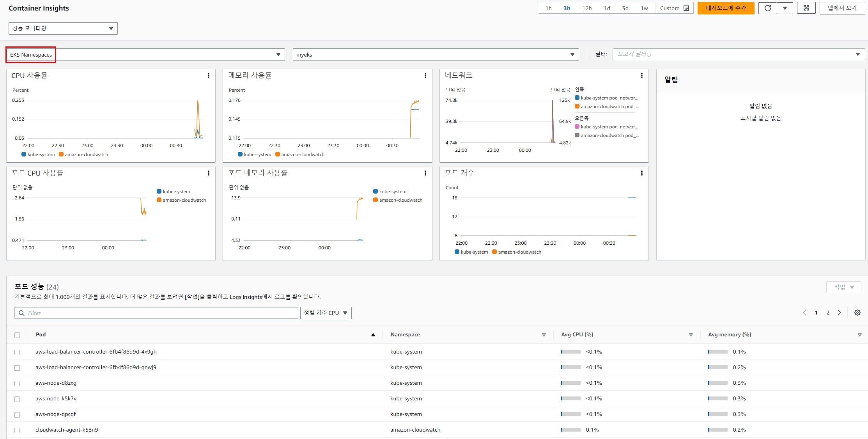Click the 대시보드에 추가 button
This screenshot has width=868, height=439.
pyautogui.click(x=726, y=8)
